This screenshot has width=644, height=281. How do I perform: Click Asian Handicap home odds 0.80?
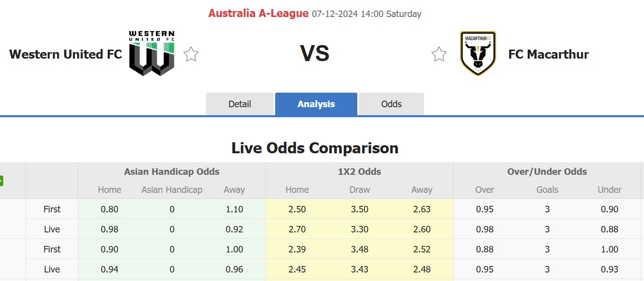pos(110,209)
